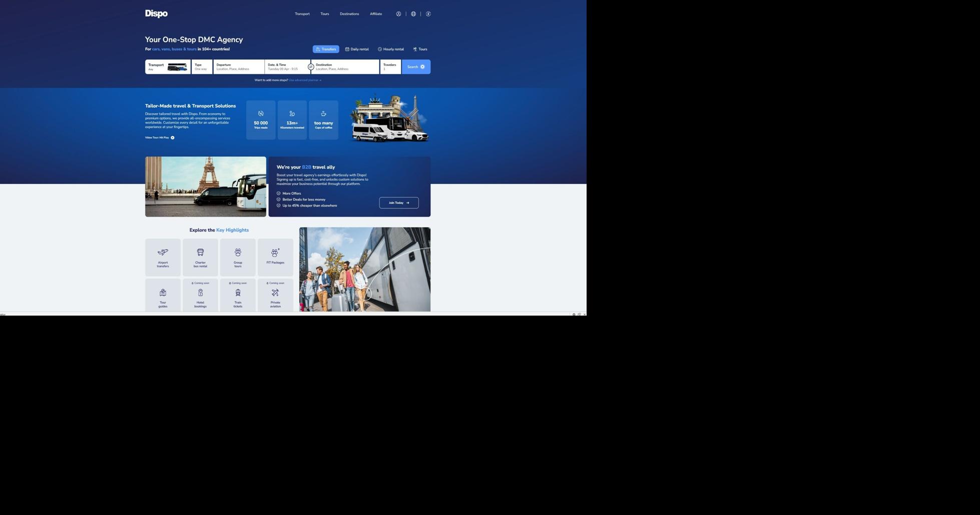
Task: Open the Travelers count selector
Action: [390, 67]
